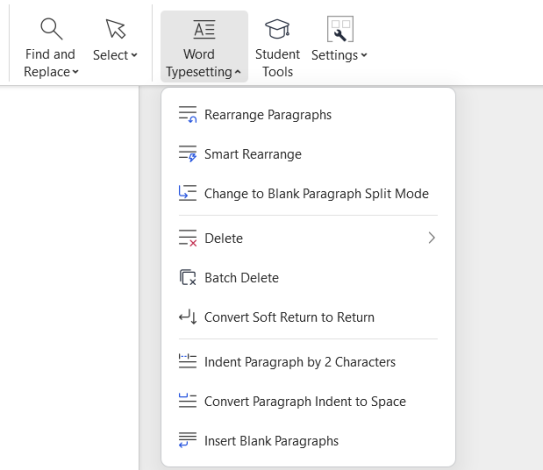The image size is (543, 470).
Task: Click the Student Tools label
Action: (x=277, y=63)
